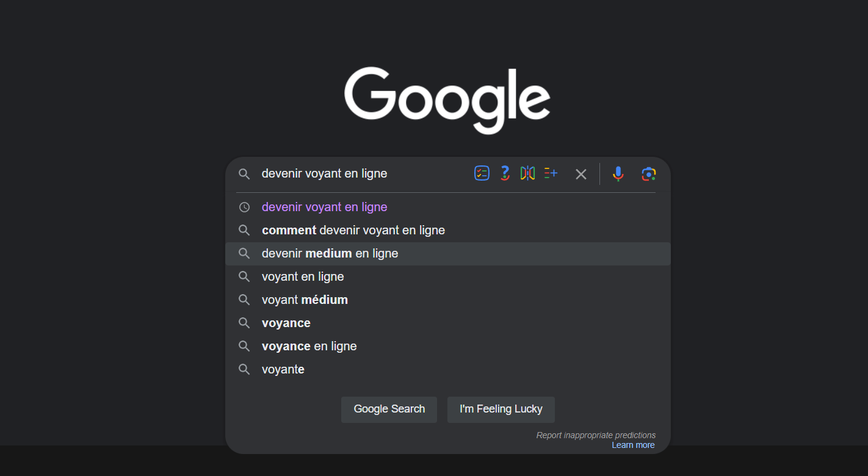Select the 'voyance' suggestion
868x476 pixels.
448,323
